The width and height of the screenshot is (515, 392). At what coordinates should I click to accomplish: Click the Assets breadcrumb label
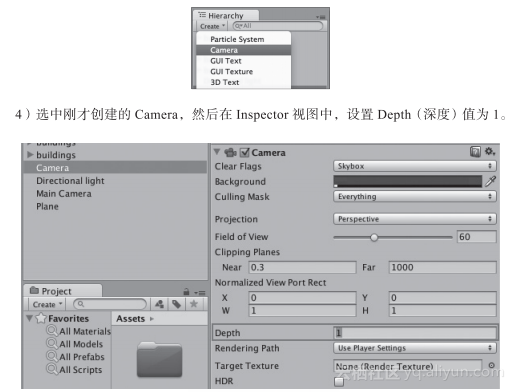[130, 319]
